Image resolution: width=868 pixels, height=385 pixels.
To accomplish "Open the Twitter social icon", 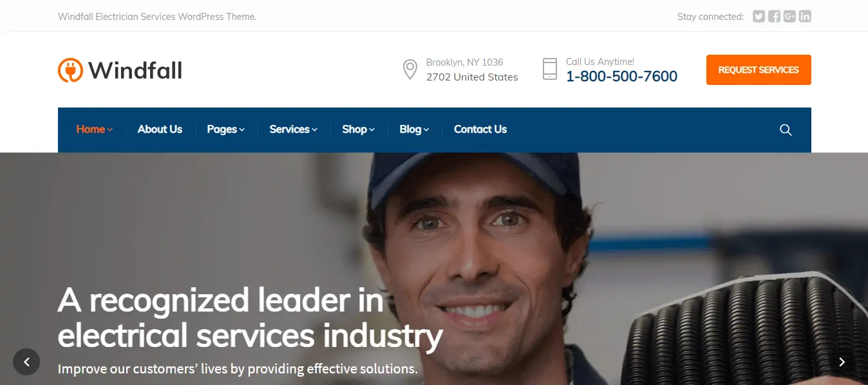I will coord(759,17).
